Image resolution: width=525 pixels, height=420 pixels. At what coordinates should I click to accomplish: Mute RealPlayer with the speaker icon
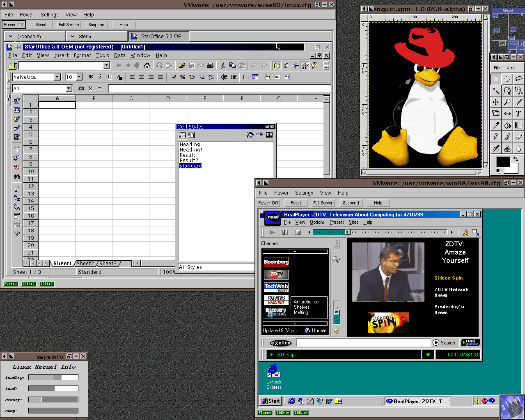point(337,330)
